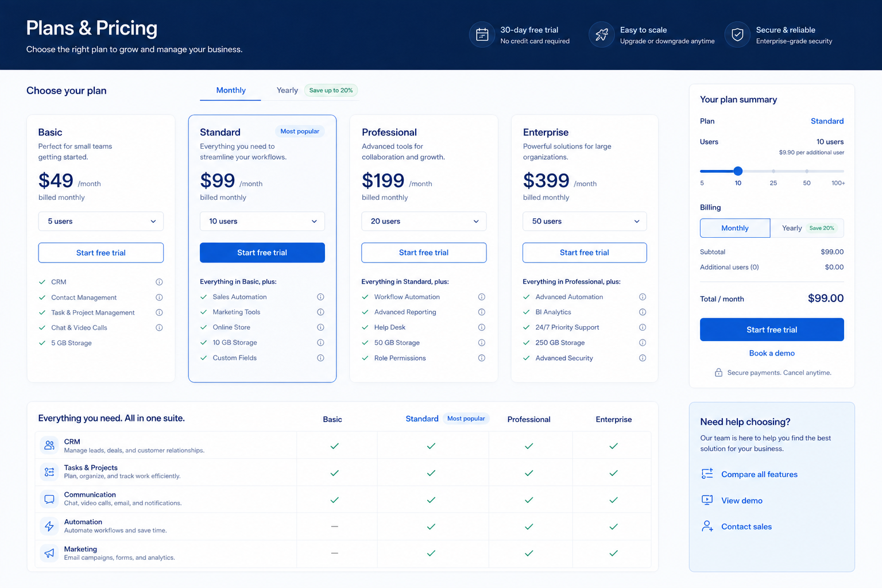The image size is (882, 588).
Task: Open info icon beside Contact Management
Action: tap(159, 297)
